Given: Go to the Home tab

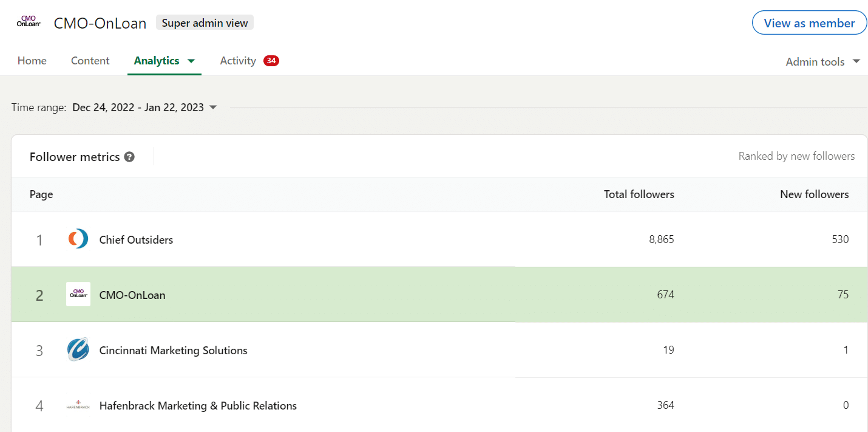Looking at the screenshot, I should coord(32,61).
